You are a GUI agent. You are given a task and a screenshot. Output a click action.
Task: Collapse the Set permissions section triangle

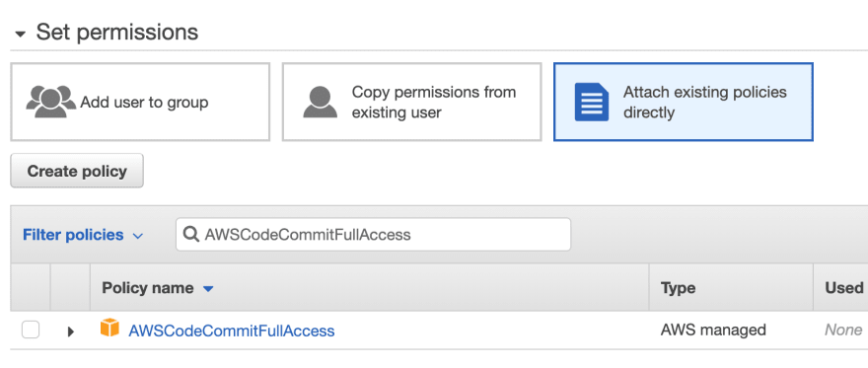[x=21, y=35]
